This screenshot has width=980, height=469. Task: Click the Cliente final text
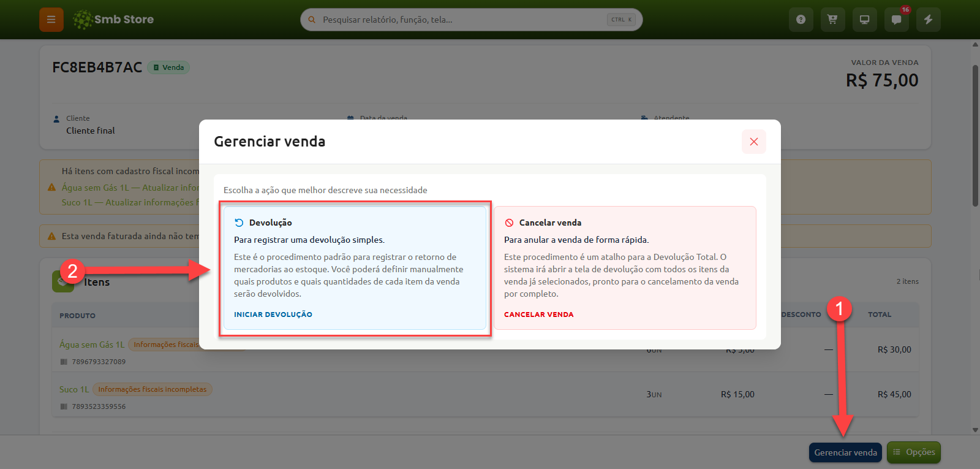click(91, 131)
